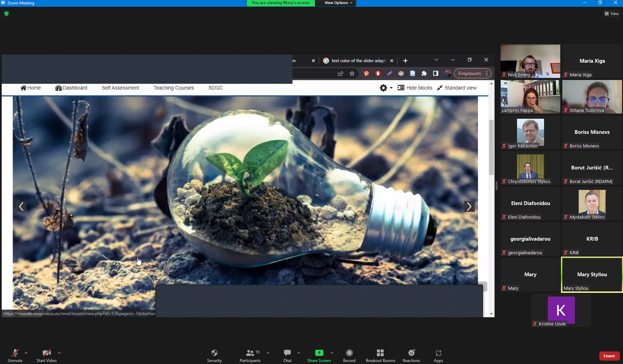This screenshot has width=623, height=364.
Task: Click purple feather extension icon
Action: click(x=389, y=74)
